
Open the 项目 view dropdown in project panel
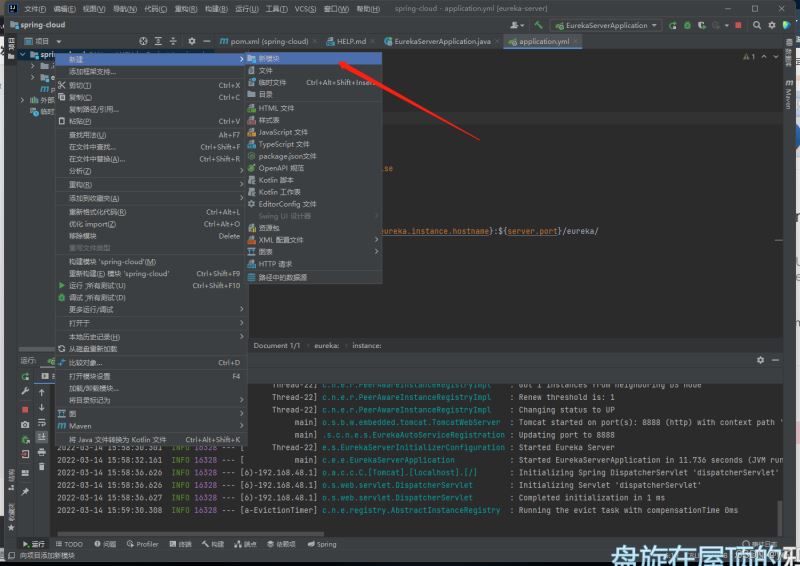coord(43,41)
